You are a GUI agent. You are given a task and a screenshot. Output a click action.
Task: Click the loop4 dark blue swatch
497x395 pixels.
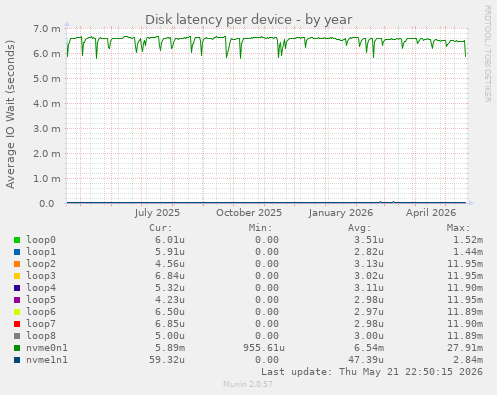tap(17, 288)
